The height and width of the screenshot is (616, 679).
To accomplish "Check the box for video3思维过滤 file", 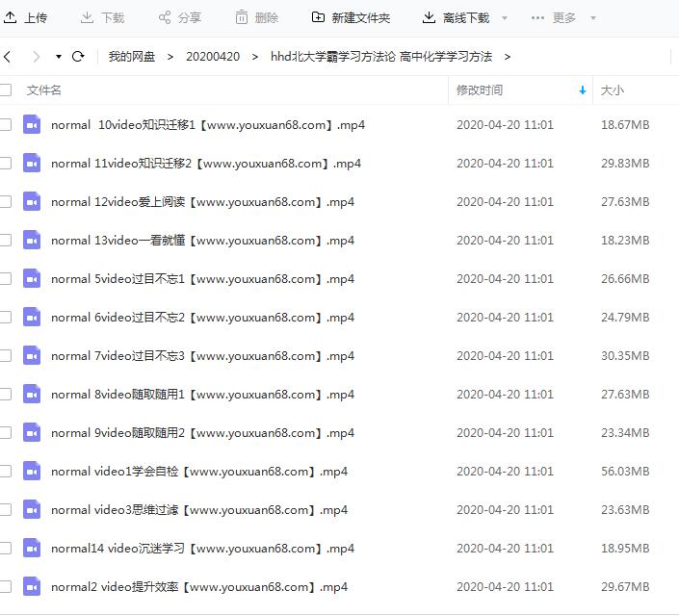I will [x=5, y=509].
